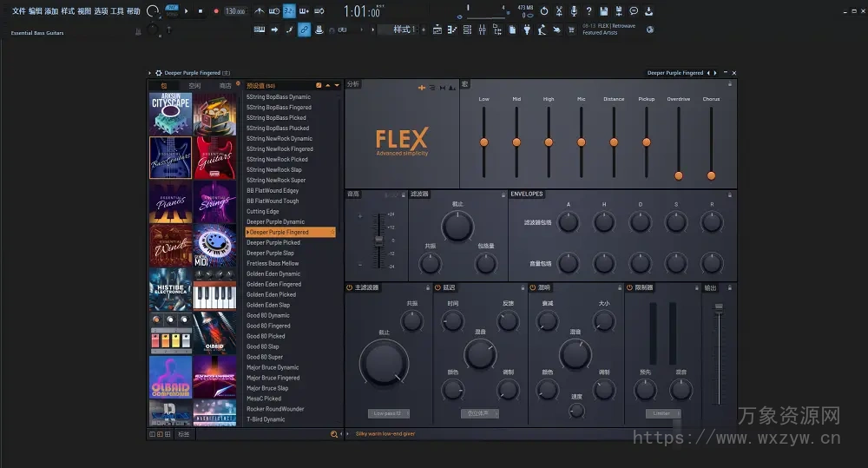
Task: Expand plugin window menu arrow beside gear
Action: (149, 73)
